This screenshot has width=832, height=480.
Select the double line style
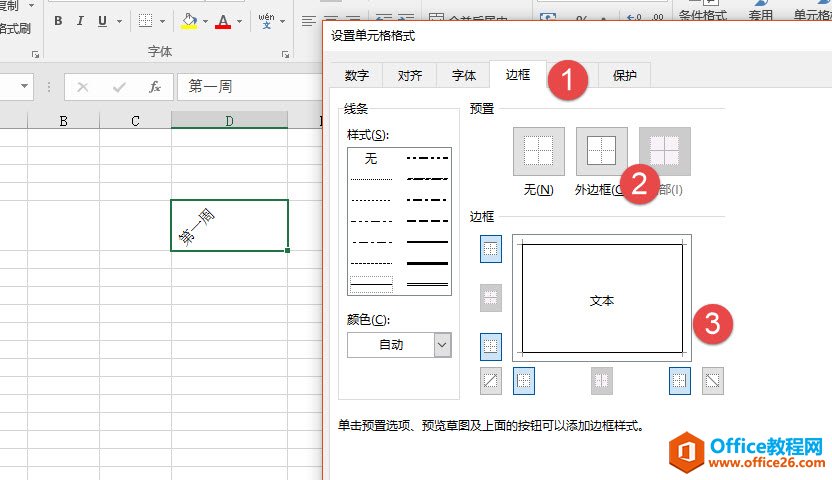coord(427,285)
